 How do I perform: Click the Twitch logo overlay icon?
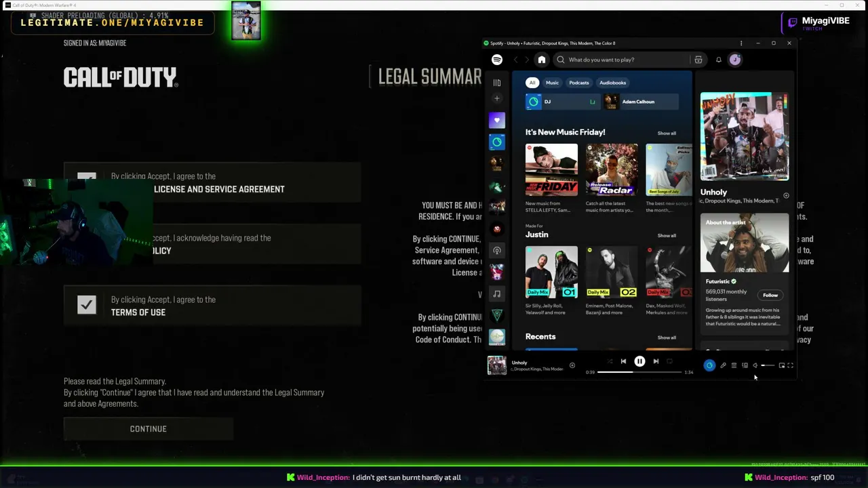[791, 24]
